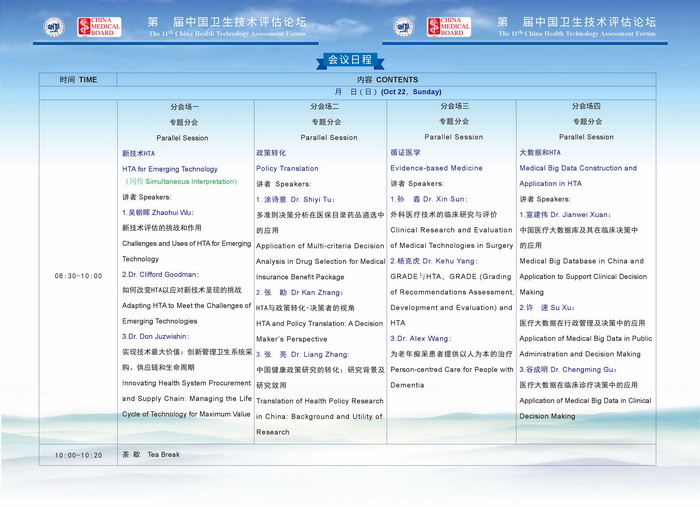Click the left round blue emblem logo
This screenshot has height=507, width=700.
[54, 27]
